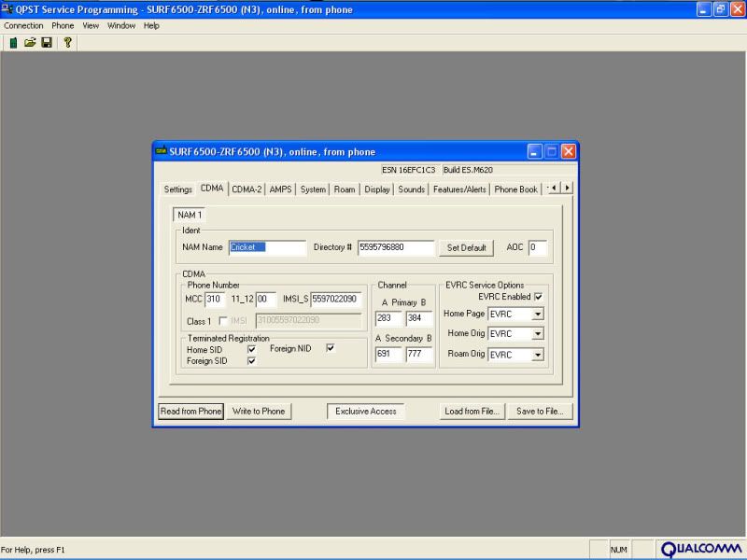Switch to the System tab

[x=313, y=189]
